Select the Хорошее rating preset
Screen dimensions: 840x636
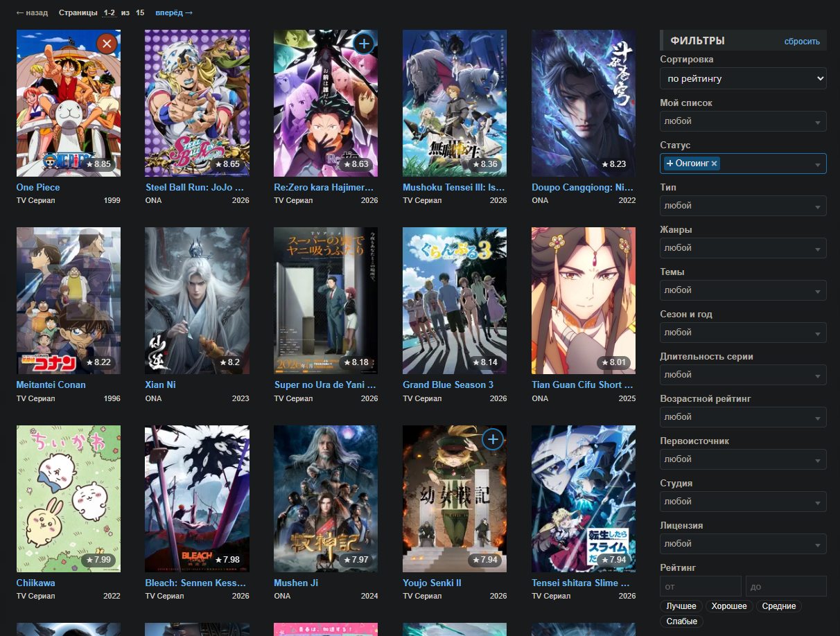[729, 606]
